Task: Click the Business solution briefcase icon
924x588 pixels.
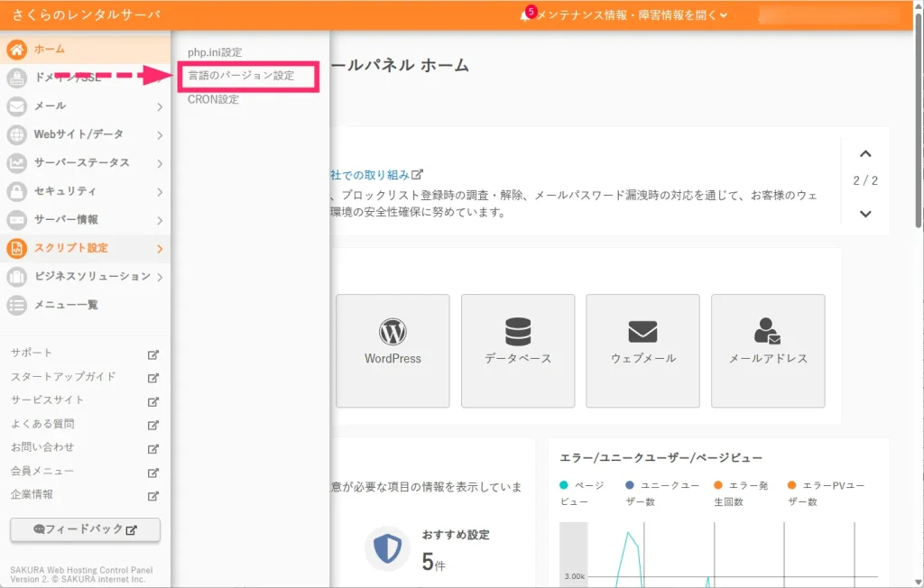Action: (16, 276)
